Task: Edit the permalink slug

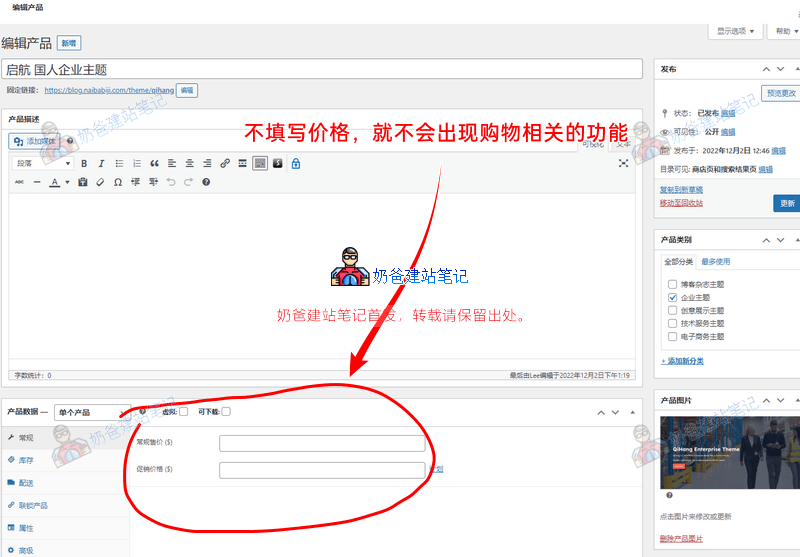Action: pyautogui.click(x=187, y=90)
